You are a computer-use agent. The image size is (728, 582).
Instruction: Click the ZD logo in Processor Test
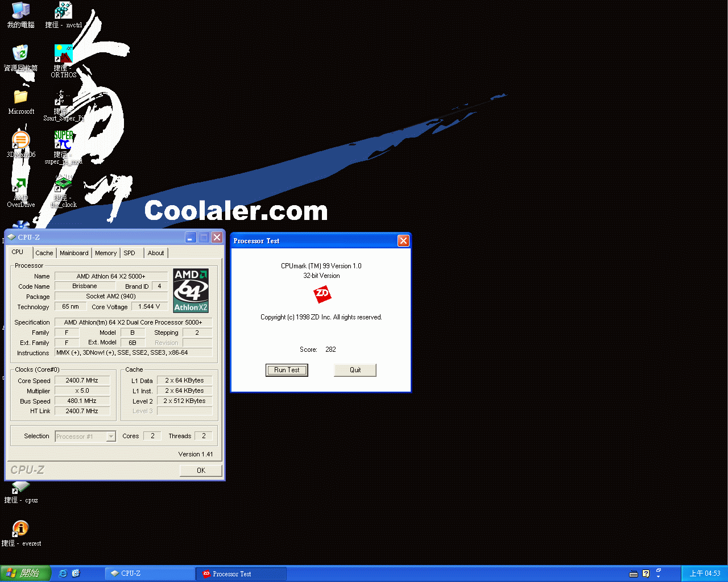[x=322, y=294]
